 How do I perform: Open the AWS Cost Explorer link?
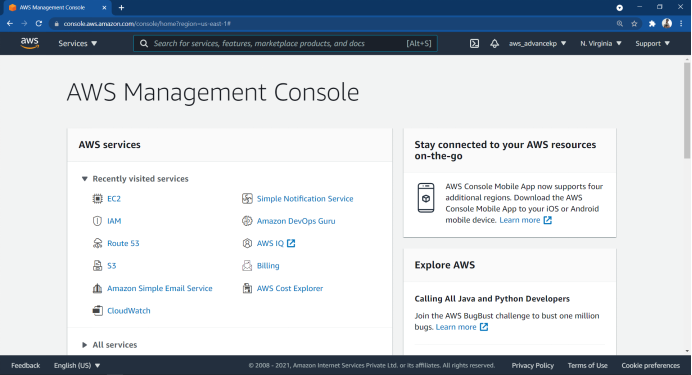290,288
